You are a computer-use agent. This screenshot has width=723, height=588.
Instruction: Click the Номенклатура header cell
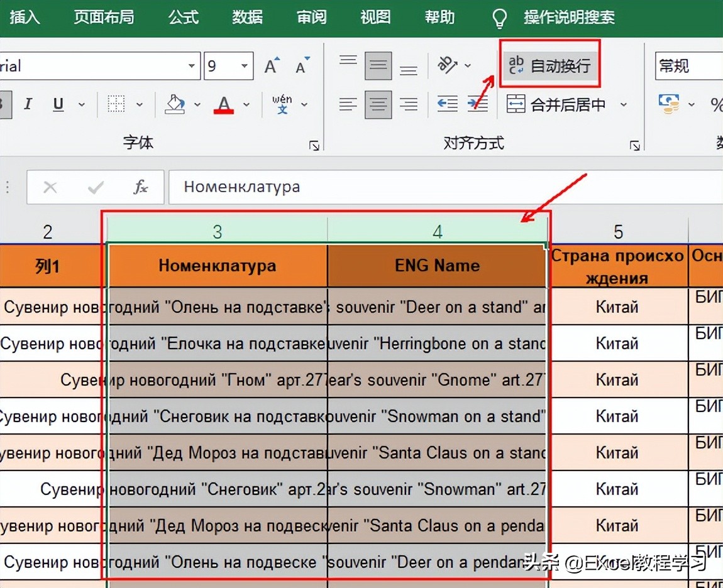(217, 266)
